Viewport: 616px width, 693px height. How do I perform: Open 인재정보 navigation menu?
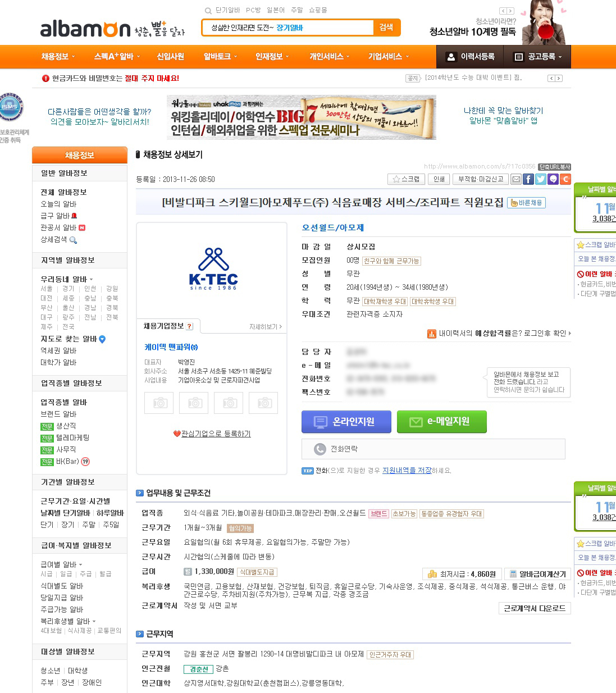tap(272, 57)
